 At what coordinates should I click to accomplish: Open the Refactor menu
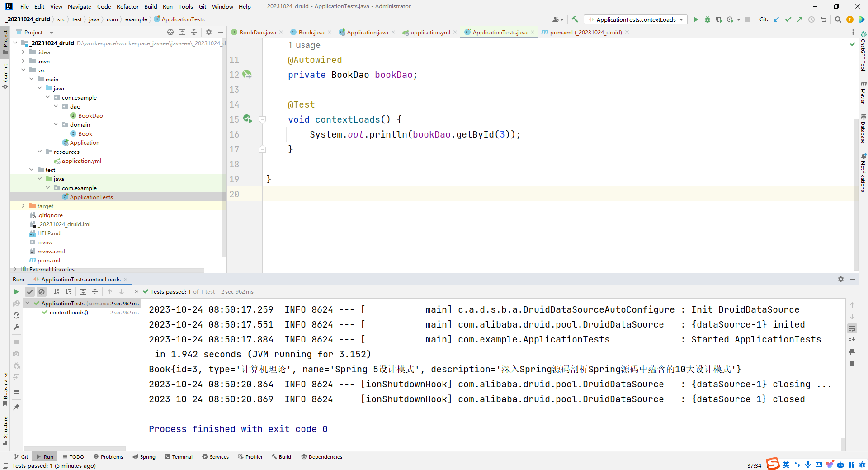127,6
